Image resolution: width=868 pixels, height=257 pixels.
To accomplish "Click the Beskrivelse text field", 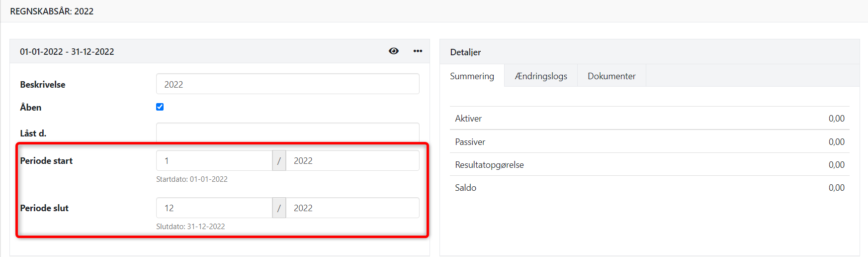I will [x=287, y=84].
